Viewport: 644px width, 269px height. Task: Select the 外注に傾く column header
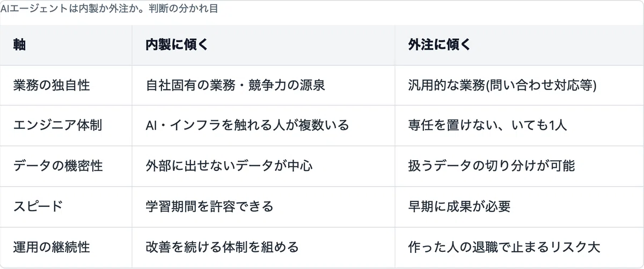pos(439,45)
